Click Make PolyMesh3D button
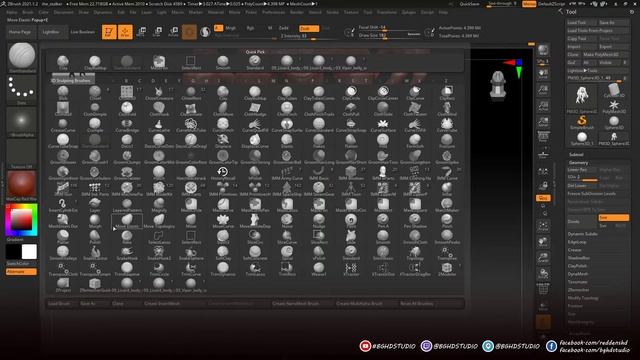 605,54
